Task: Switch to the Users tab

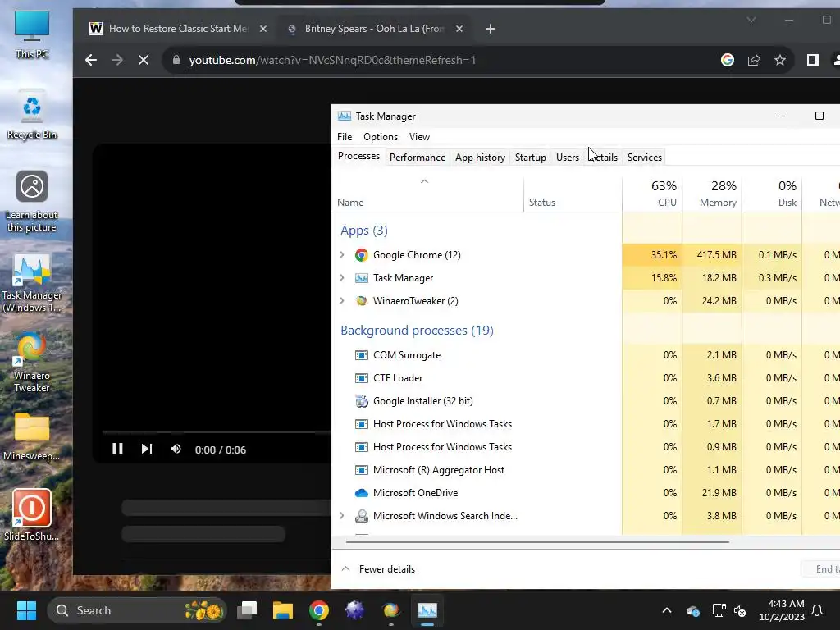Action: pyautogui.click(x=568, y=157)
